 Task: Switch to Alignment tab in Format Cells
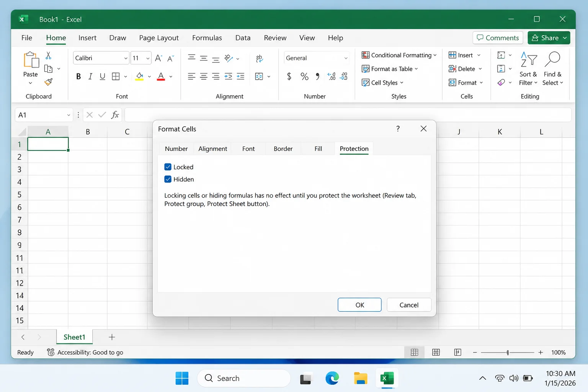(x=213, y=149)
